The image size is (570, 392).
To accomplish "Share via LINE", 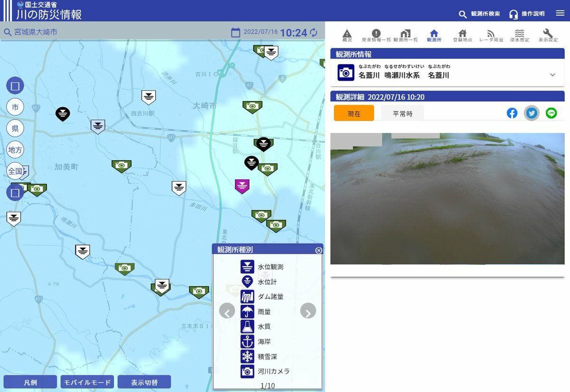I will [x=551, y=113].
